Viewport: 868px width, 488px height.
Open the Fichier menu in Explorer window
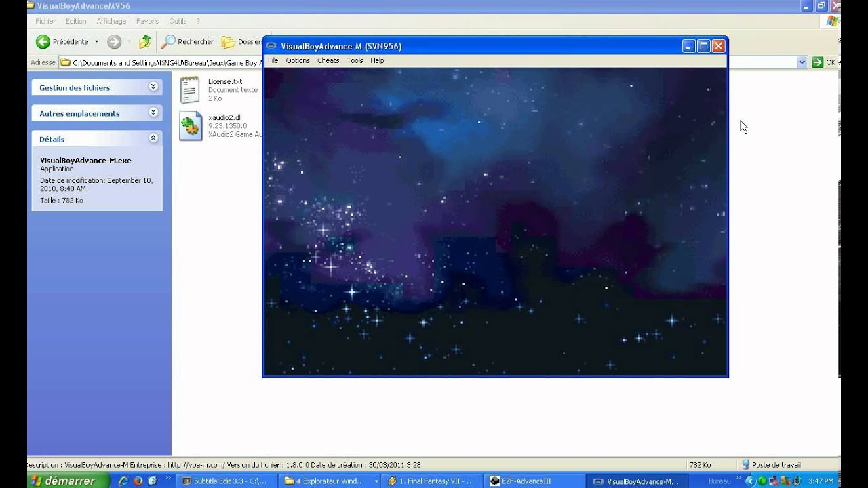45,21
